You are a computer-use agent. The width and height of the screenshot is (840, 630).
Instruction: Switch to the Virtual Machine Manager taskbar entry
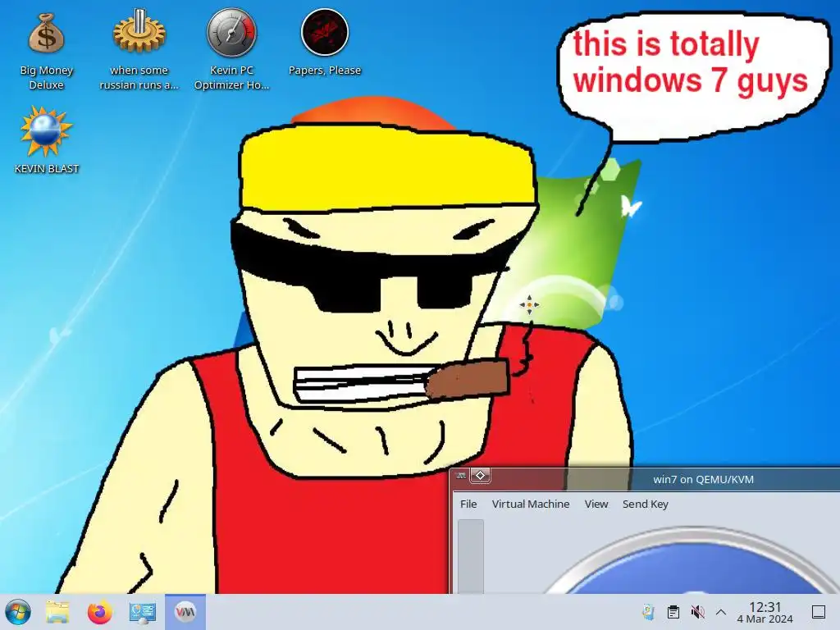pos(185,612)
